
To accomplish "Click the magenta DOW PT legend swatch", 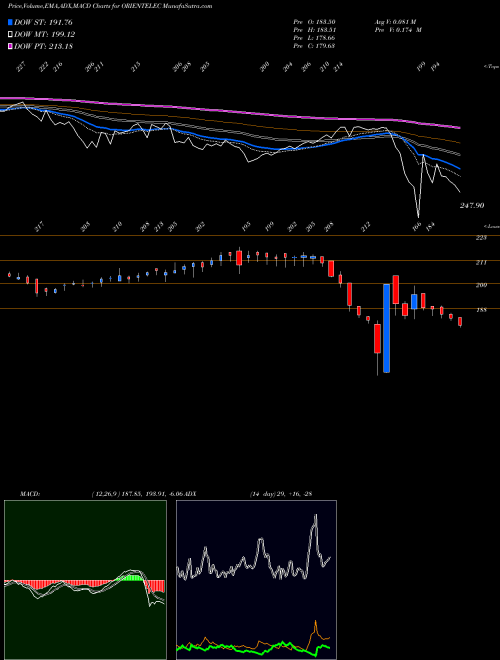I will click(x=11, y=46).
